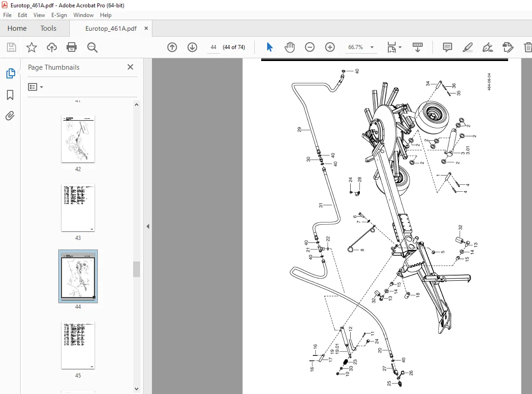
Task: Open the Bookmarks sidebar icon
Action: coord(10,95)
